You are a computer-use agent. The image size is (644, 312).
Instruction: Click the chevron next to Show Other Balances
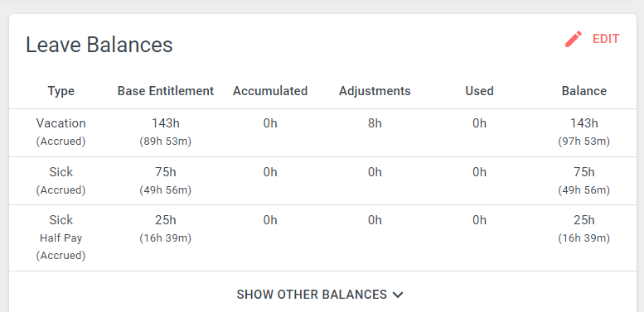(x=398, y=295)
